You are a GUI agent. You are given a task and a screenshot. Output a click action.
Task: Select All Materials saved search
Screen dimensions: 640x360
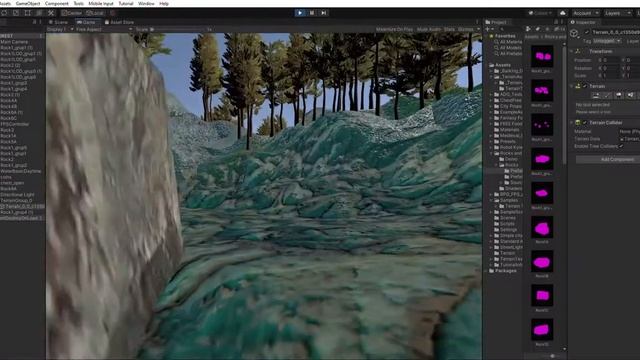(x=508, y=42)
